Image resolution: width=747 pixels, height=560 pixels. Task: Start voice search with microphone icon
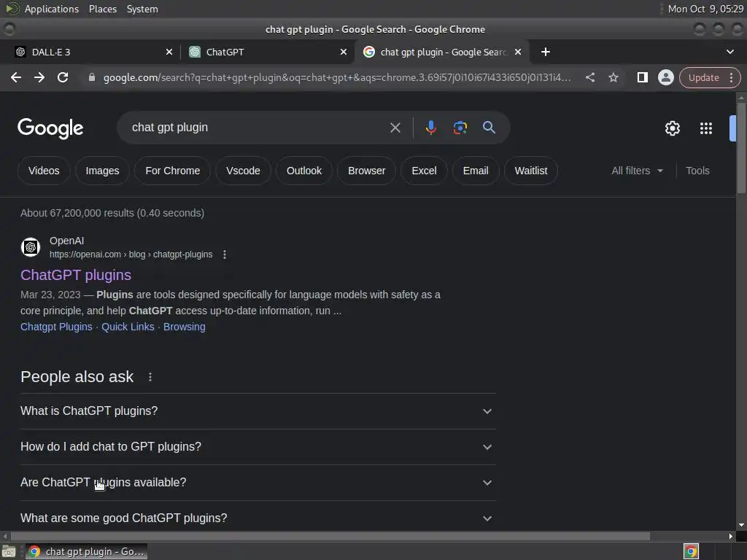(430, 128)
